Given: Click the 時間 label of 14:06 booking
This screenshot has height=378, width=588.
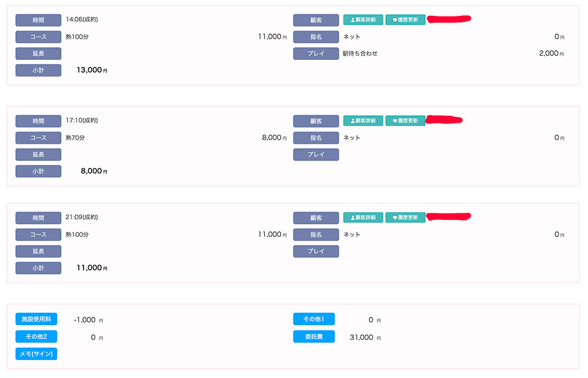Looking at the screenshot, I should point(38,20).
